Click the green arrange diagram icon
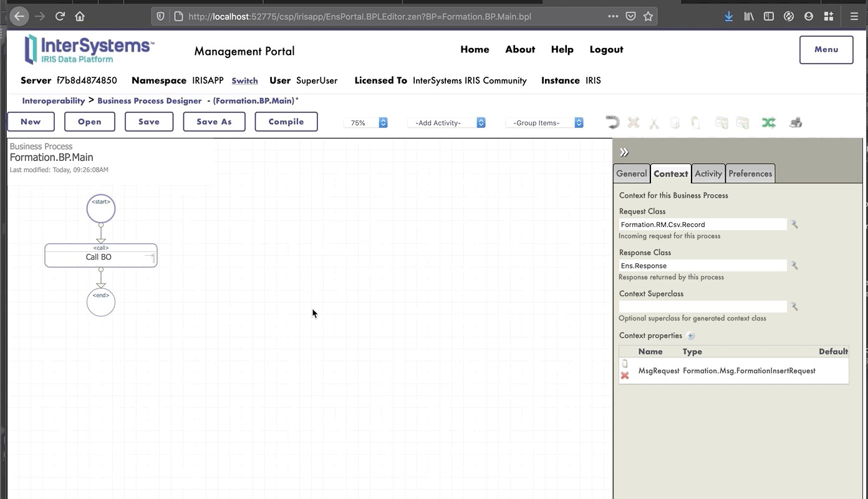Viewport: 868px width, 499px height. pos(768,123)
